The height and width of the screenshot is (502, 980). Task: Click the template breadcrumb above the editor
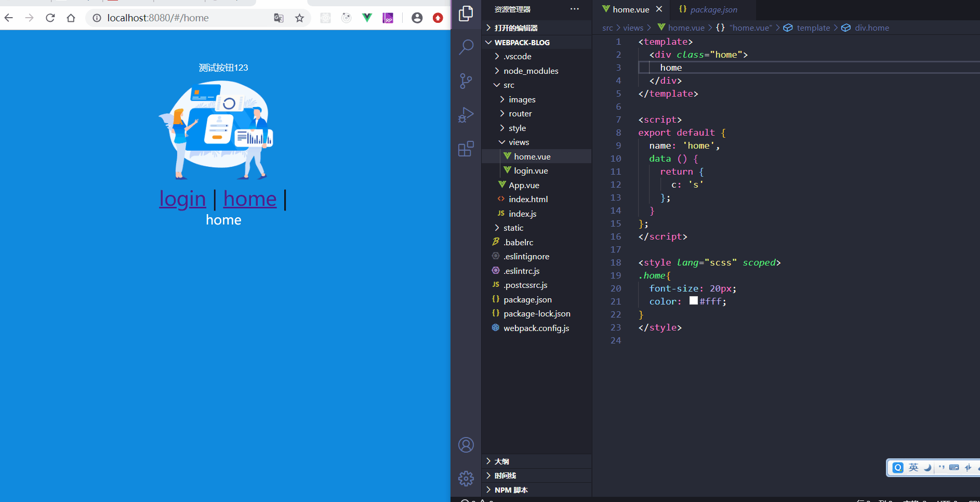(x=813, y=28)
